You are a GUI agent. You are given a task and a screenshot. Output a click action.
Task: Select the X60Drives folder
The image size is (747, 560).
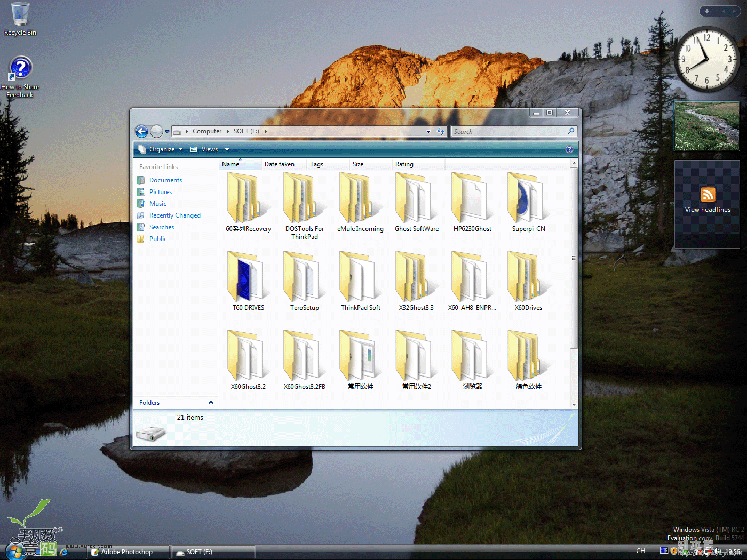coord(528,282)
